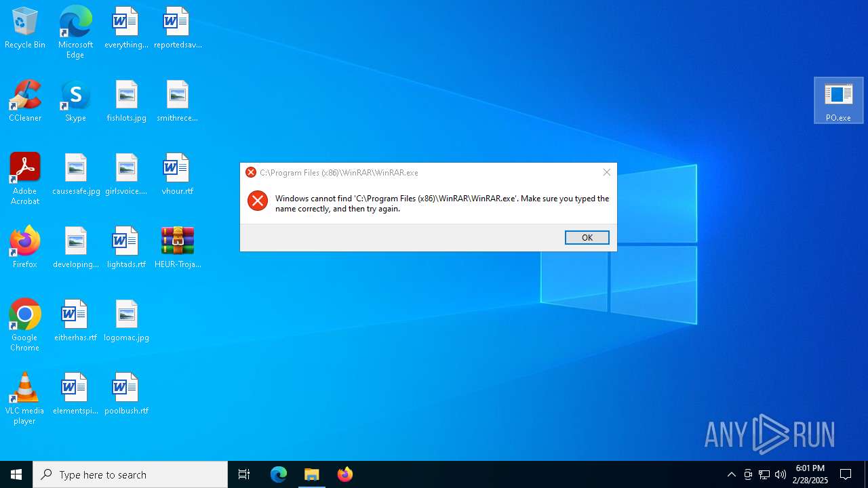The height and width of the screenshot is (488, 868).
Task: Select the logomac.jpg image file
Action: [x=126, y=321]
